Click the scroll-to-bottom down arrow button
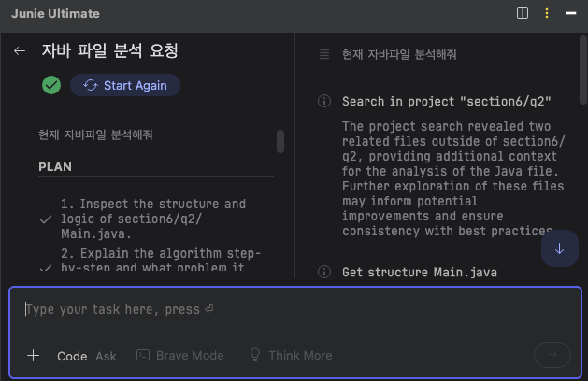This screenshot has width=588, height=381. tap(560, 248)
